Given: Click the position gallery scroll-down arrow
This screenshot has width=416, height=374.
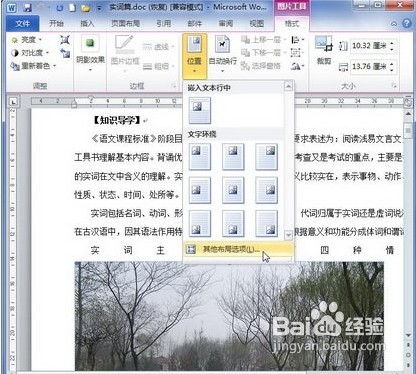Looking at the screenshot, I should (288, 235).
